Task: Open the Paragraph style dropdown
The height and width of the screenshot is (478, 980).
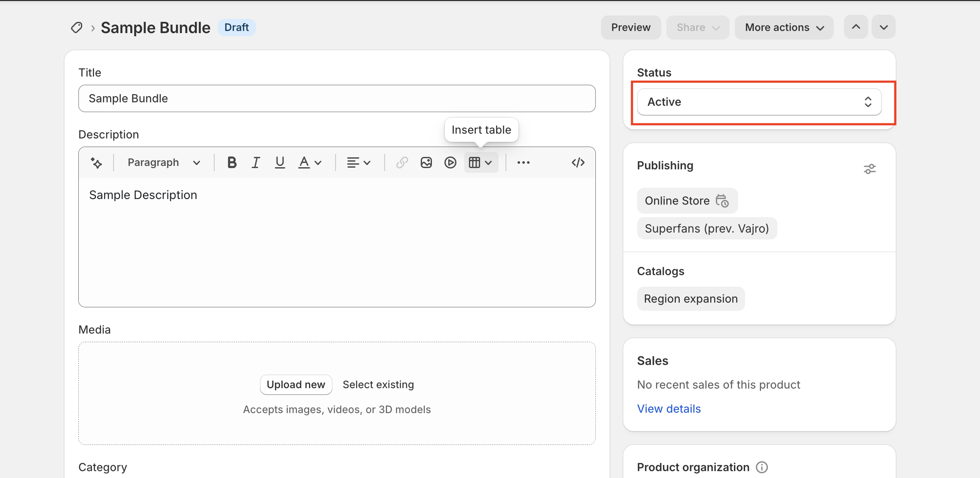Action: (163, 162)
